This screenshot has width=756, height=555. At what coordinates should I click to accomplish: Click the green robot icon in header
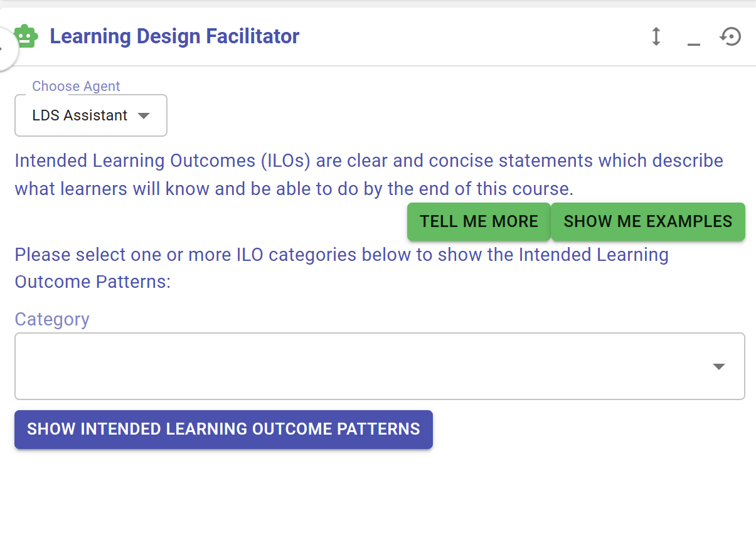(26, 36)
